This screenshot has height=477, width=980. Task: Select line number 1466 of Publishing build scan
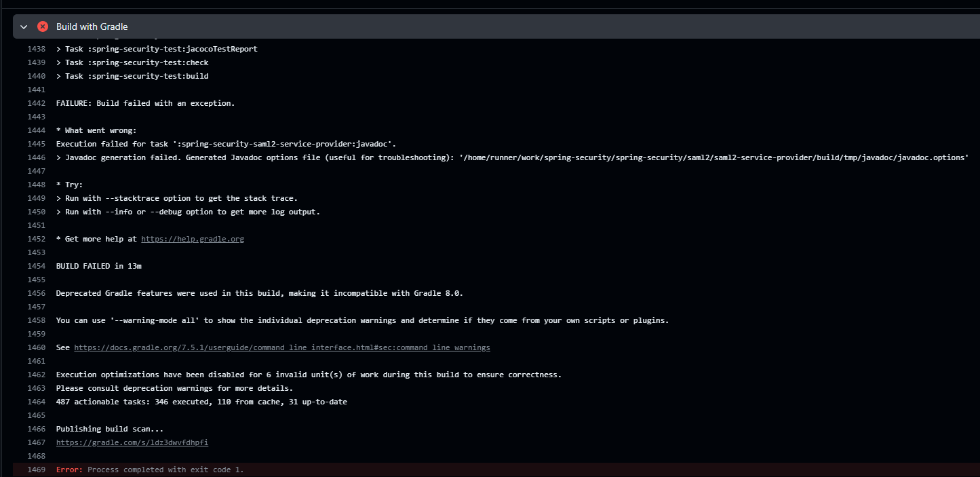pos(36,429)
